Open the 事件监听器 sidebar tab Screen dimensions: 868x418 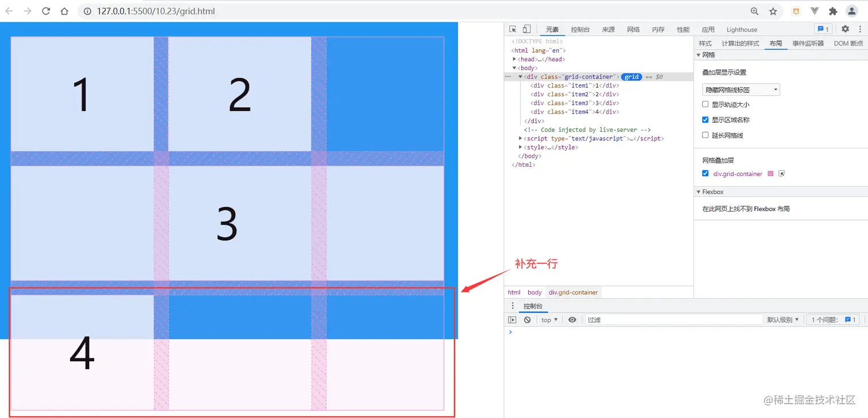(x=808, y=44)
